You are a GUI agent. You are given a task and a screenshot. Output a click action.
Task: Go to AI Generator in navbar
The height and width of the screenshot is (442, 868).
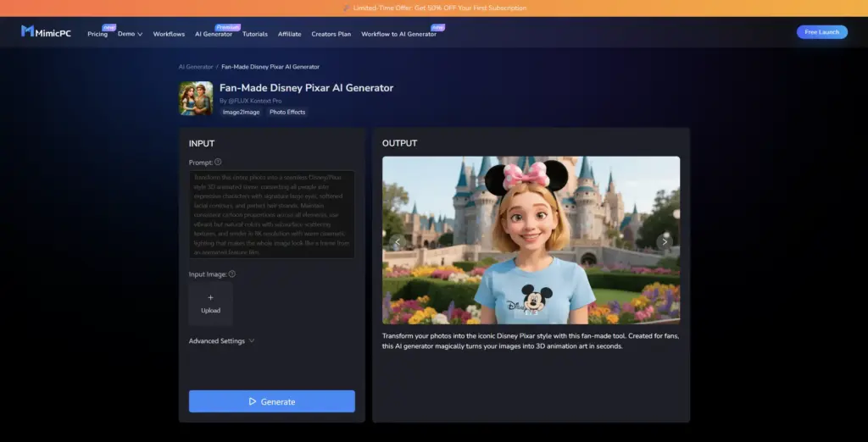coord(214,35)
